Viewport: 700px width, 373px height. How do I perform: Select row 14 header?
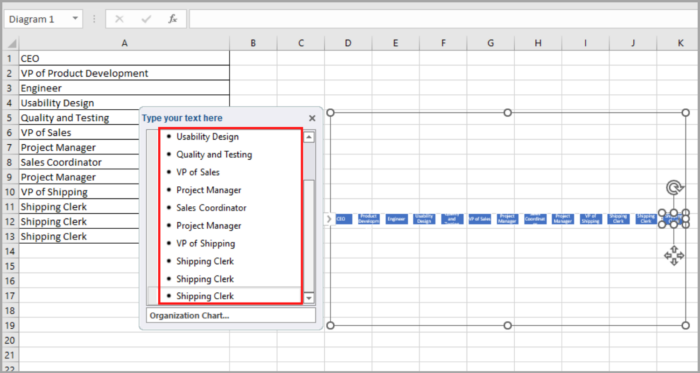tap(10, 251)
